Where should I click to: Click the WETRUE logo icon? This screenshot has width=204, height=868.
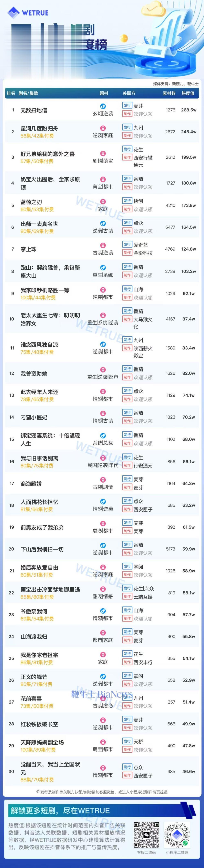tap(13, 13)
